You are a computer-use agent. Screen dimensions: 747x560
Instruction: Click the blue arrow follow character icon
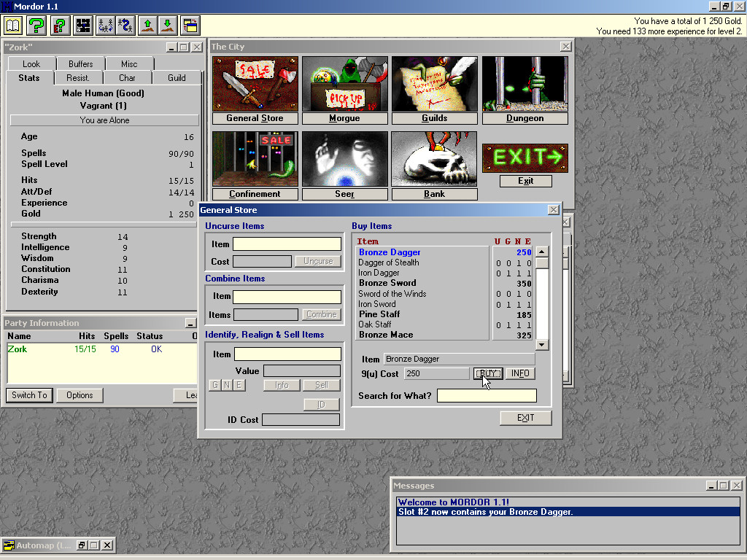125,26
